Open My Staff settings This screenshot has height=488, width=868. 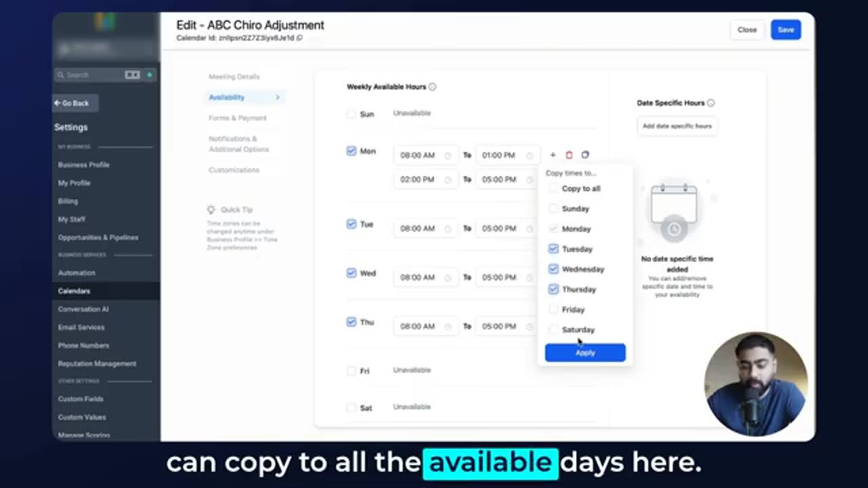pyautogui.click(x=71, y=220)
